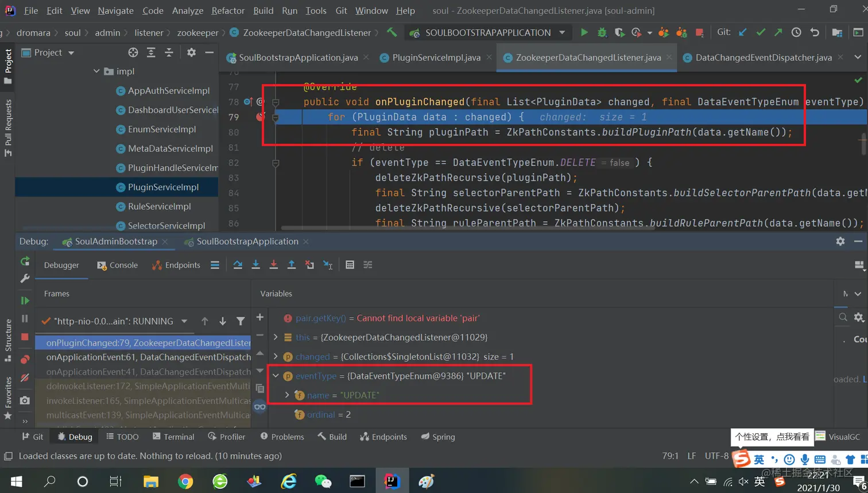The width and height of the screenshot is (868, 493).
Task: Collapse the impl folder in Project tree
Action: point(96,71)
